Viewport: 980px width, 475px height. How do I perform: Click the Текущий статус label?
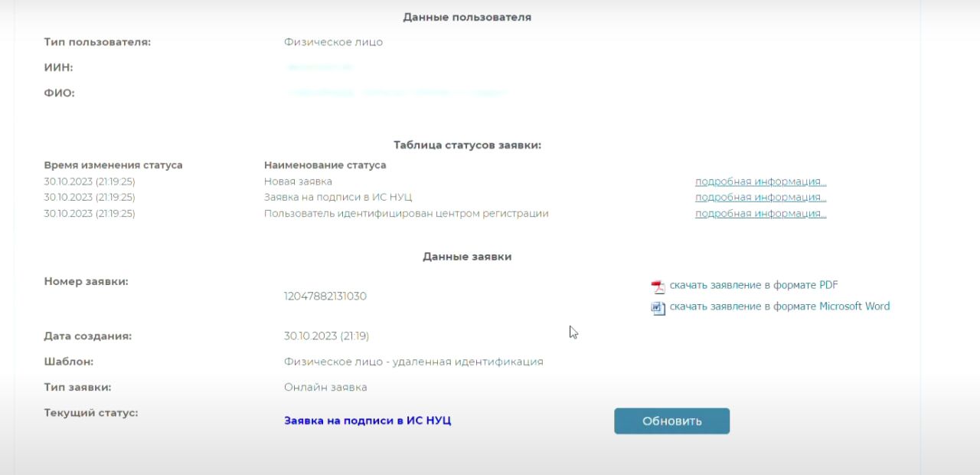coord(91,413)
